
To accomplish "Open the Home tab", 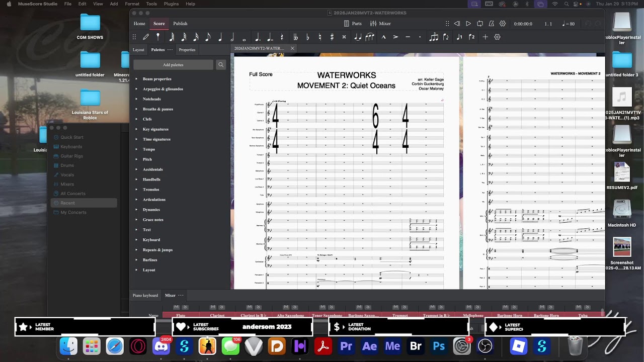I will (x=139, y=24).
